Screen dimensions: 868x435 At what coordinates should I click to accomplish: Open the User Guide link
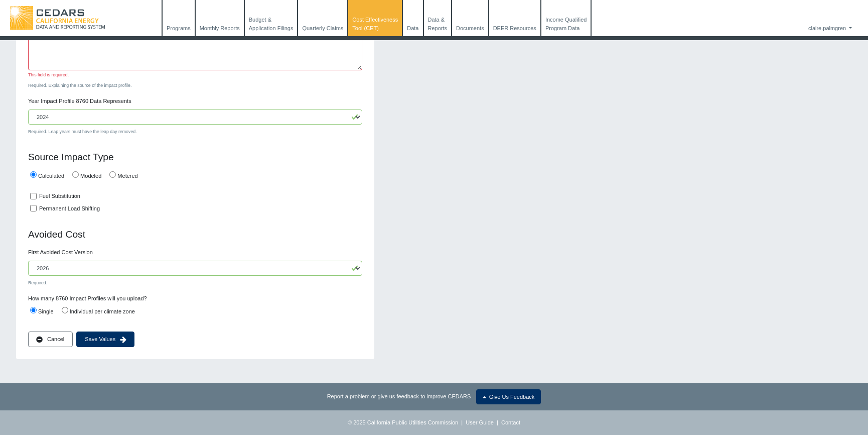(x=479, y=422)
